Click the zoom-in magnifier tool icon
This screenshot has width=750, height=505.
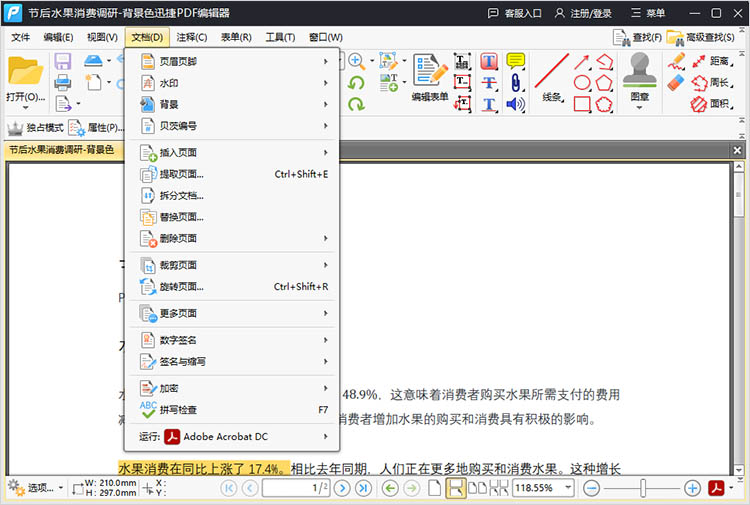pos(356,61)
